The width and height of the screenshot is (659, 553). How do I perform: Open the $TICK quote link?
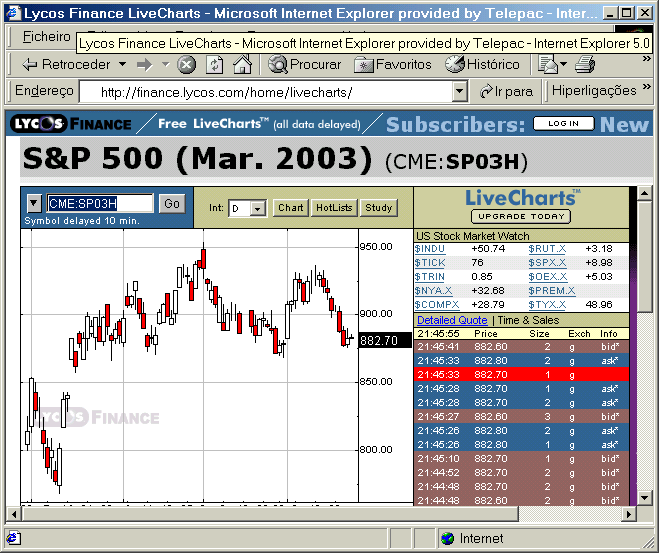[x=430, y=263]
